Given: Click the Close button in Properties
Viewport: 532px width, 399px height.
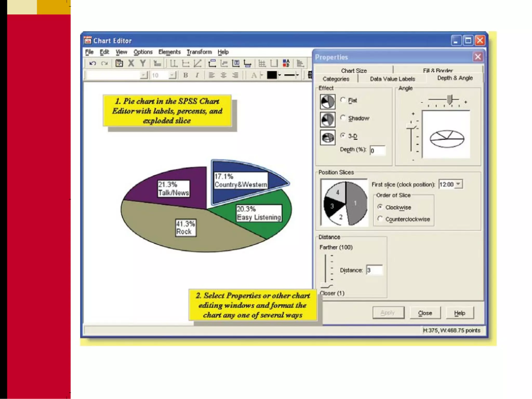Looking at the screenshot, I should click(425, 313).
